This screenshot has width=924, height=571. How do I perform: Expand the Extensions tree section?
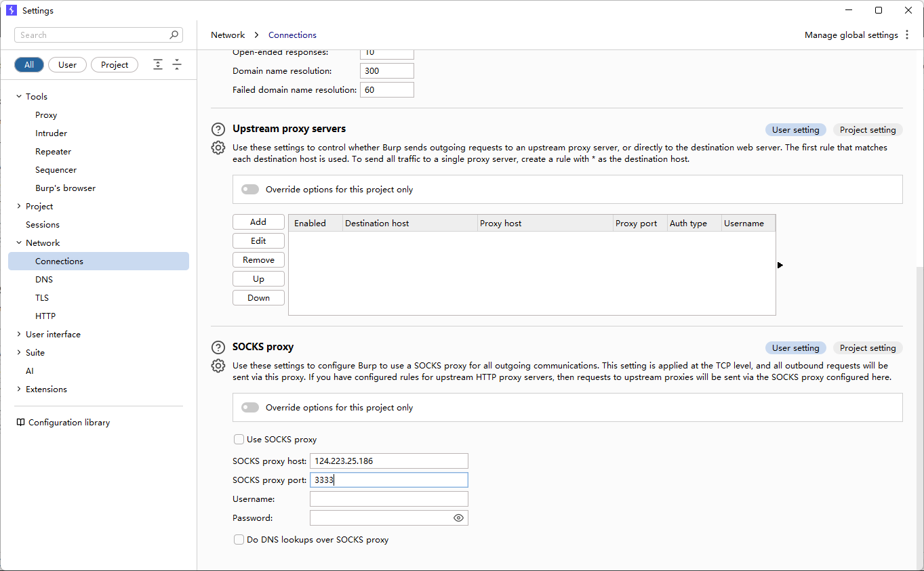[19, 389]
